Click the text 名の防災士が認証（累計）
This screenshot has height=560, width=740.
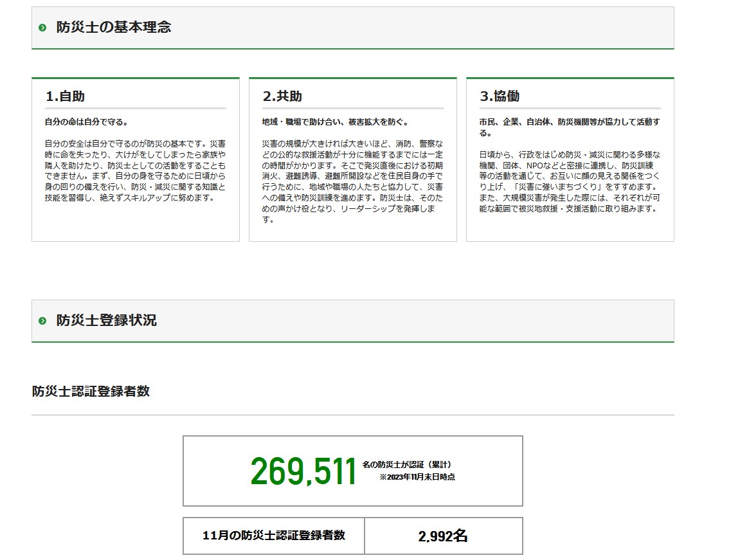pyautogui.click(x=411, y=464)
